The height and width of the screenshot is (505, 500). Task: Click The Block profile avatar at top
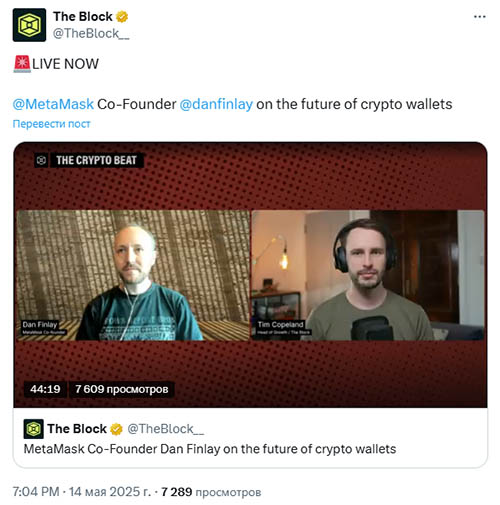29,25
